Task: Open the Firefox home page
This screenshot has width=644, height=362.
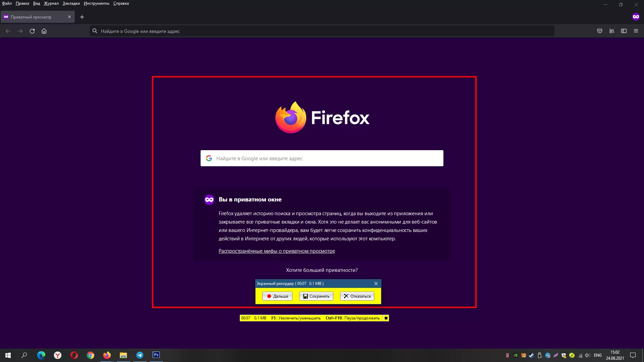Action: [44, 31]
